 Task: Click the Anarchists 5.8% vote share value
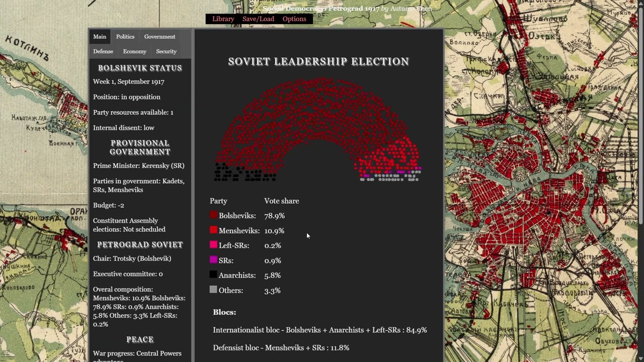tap(273, 276)
